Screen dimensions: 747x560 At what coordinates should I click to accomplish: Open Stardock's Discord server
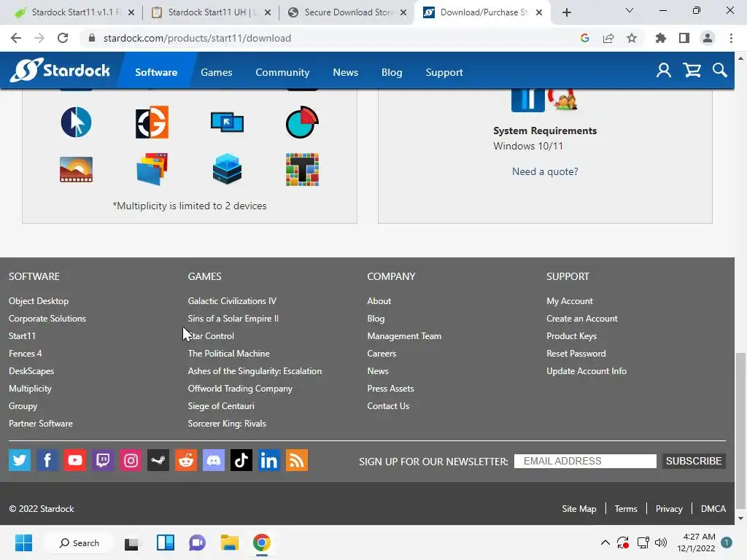pos(214,460)
